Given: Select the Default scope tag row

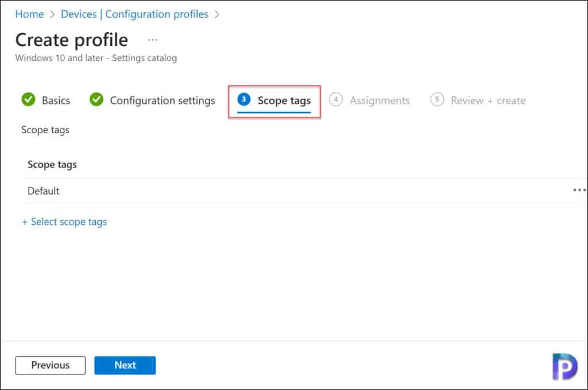Looking at the screenshot, I should point(304,191).
